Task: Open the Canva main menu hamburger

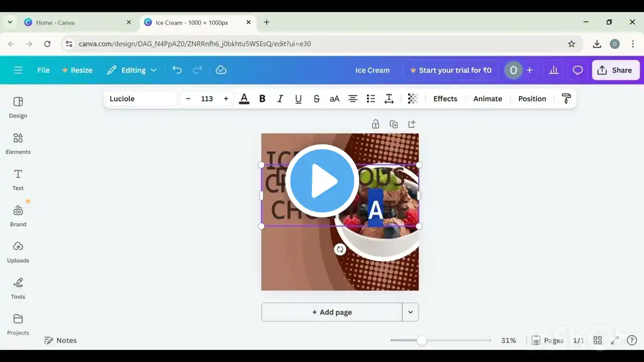Action: tap(18, 70)
